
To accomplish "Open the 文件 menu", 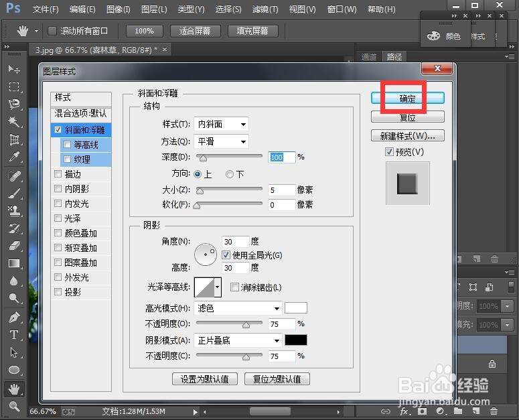I will 46,9.
